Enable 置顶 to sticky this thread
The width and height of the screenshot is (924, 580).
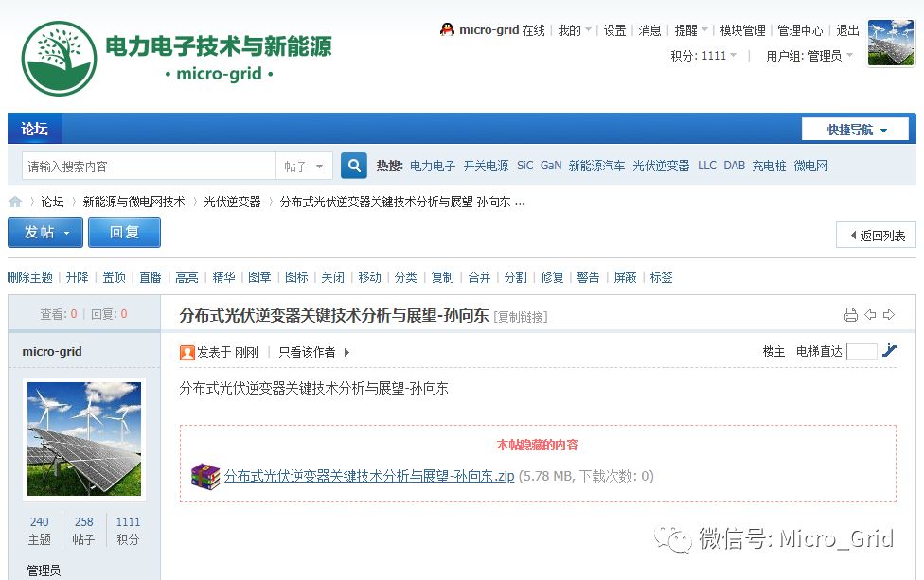point(114,277)
